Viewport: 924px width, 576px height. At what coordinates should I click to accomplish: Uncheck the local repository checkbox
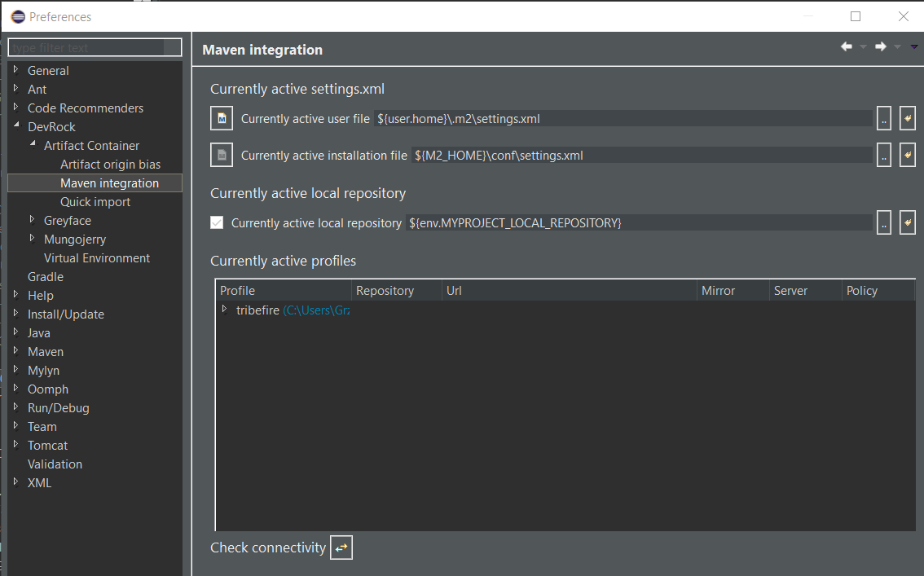pos(217,222)
